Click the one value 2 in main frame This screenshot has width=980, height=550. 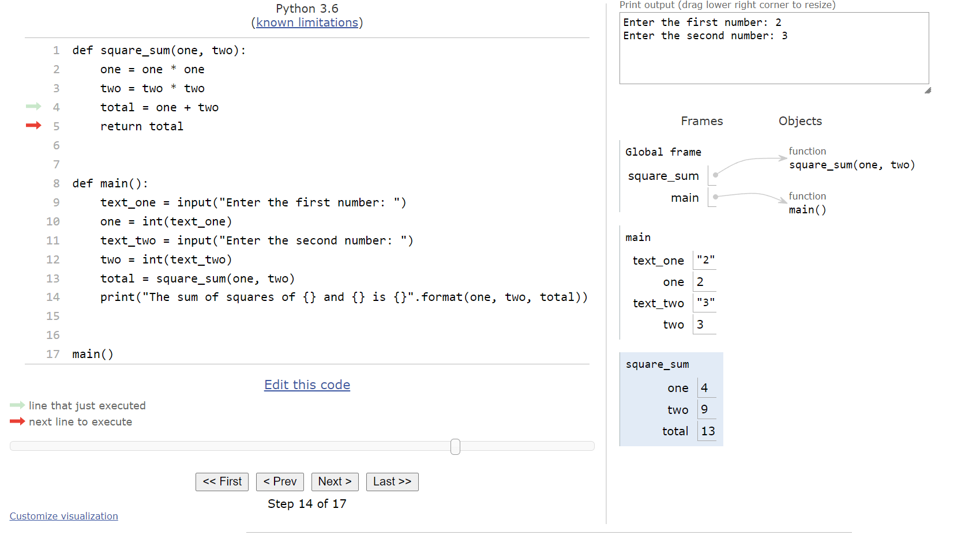[700, 282]
